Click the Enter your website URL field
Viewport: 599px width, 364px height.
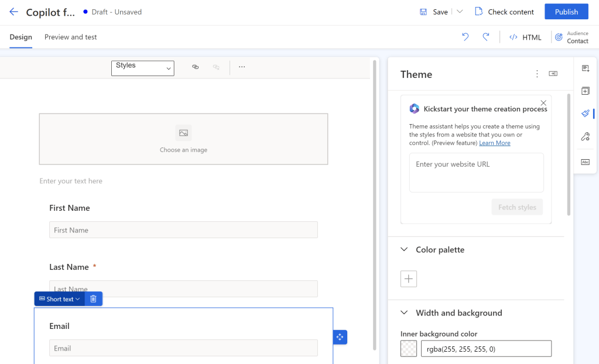476,173
